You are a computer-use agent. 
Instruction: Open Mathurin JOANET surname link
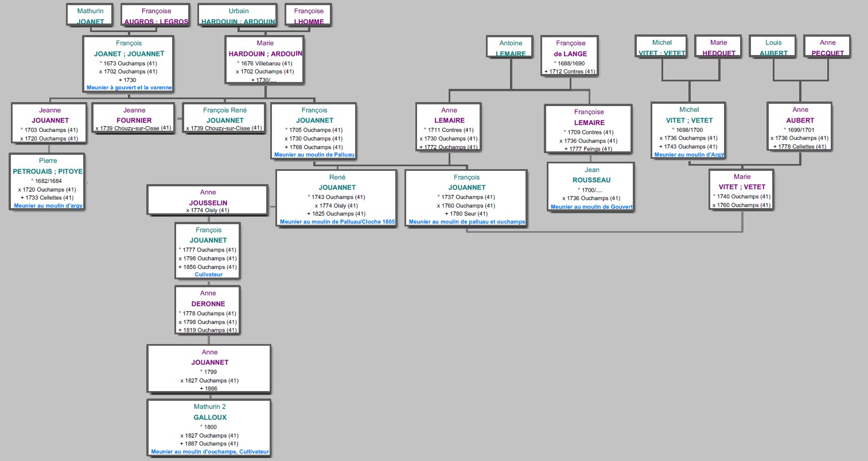pos(91,22)
